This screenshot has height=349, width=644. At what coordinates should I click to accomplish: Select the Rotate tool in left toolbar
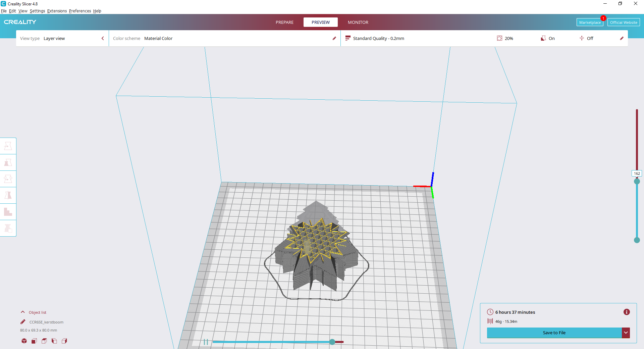pyautogui.click(x=8, y=179)
